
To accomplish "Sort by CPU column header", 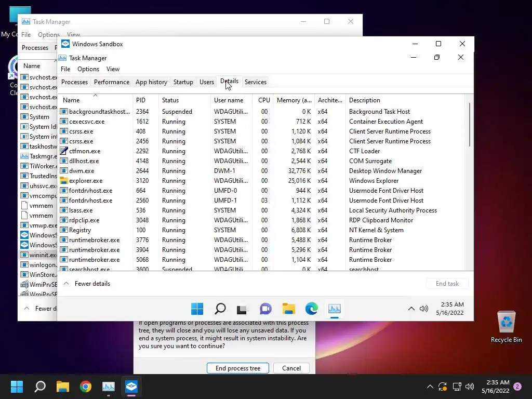I will coord(263,100).
